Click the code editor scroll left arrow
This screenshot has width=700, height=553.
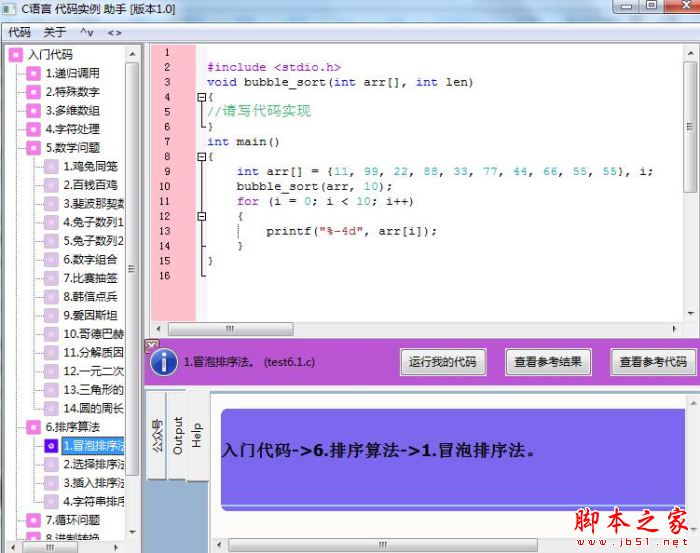(158, 329)
